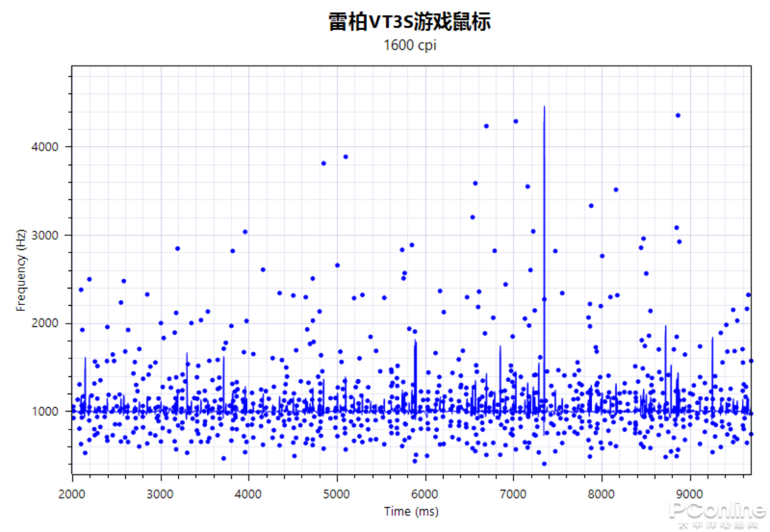The width and height of the screenshot is (770, 532).
Task: Click the 9000 x-axis tick label
Action: point(689,494)
